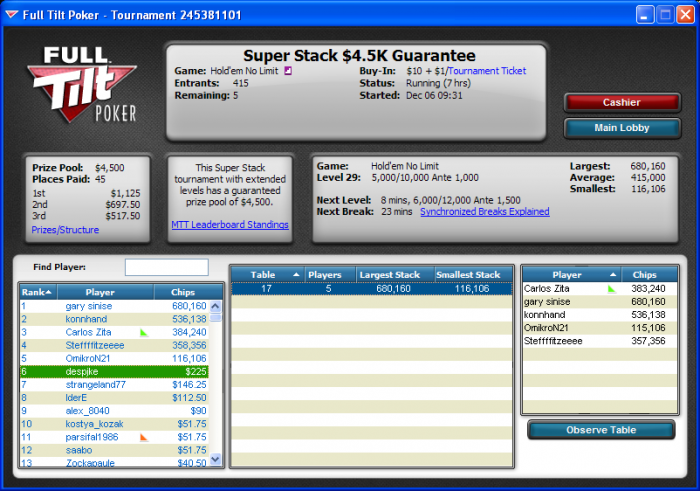700x491 pixels.
Task: Click rankings scrollbar up arrow
Action: (x=216, y=306)
